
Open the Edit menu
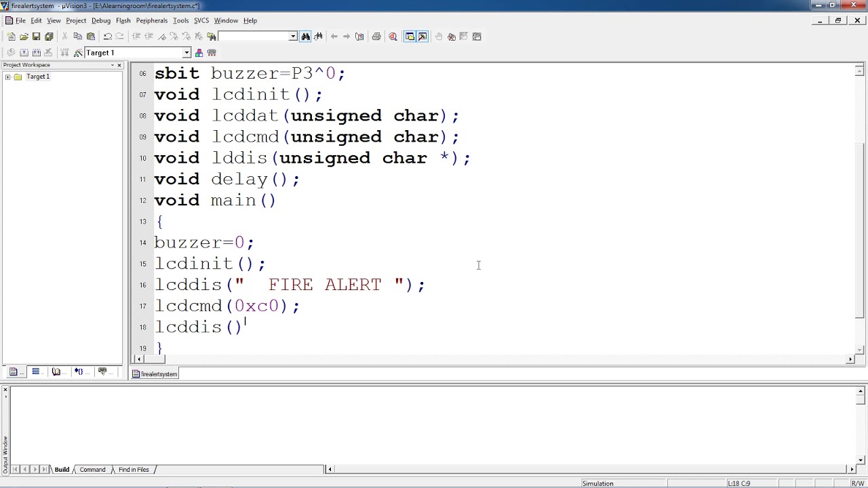click(36, 20)
